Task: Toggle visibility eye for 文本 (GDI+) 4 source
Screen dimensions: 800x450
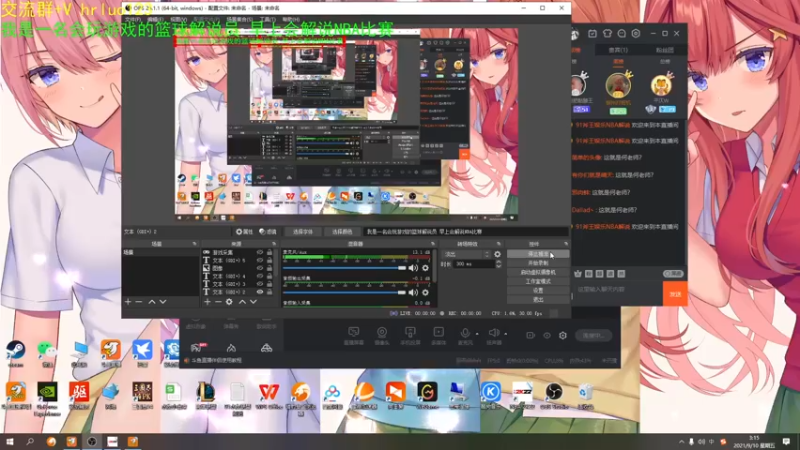Action: [260, 276]
